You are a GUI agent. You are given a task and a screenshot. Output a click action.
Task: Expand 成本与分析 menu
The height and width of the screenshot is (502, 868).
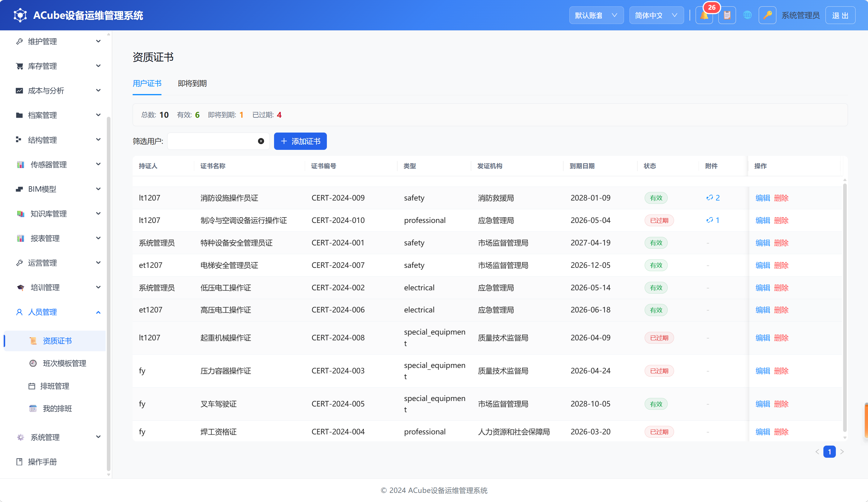pyautogui.click(x=55, y=91)
